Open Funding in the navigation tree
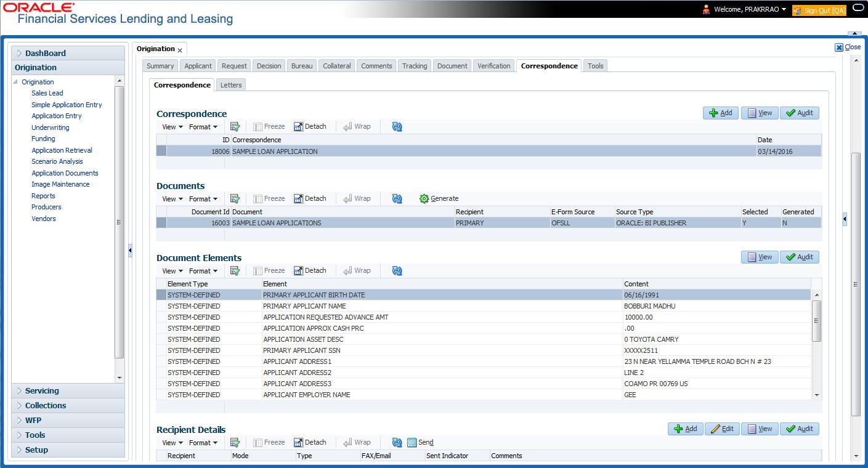868x468 pixels. click(43, 139)
